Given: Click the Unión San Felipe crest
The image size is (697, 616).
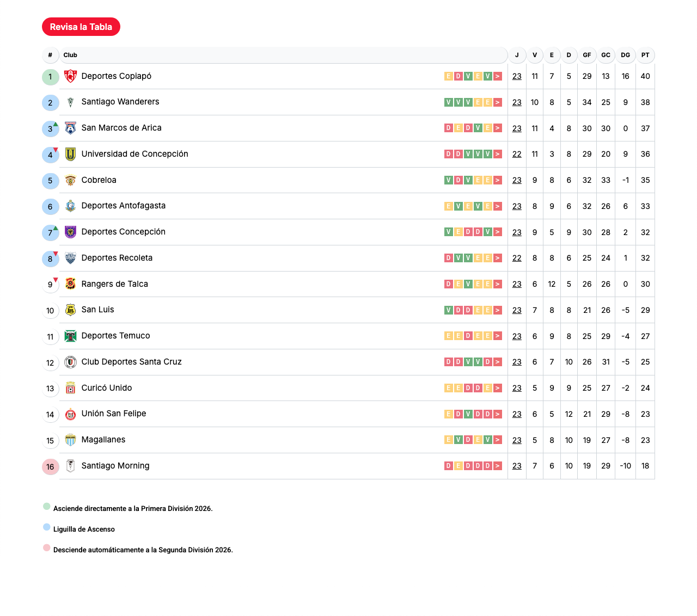Looking at the screenshot, I should click(x=70, y=414).
